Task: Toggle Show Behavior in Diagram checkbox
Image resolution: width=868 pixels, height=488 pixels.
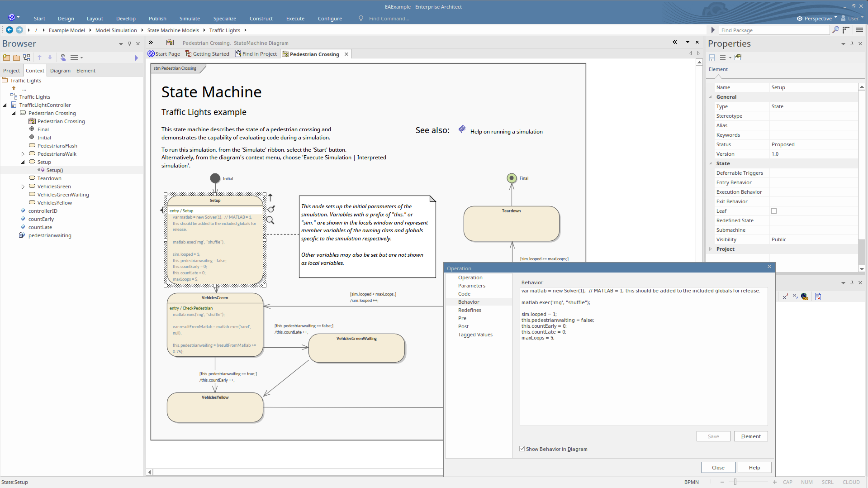Action: 522,449
